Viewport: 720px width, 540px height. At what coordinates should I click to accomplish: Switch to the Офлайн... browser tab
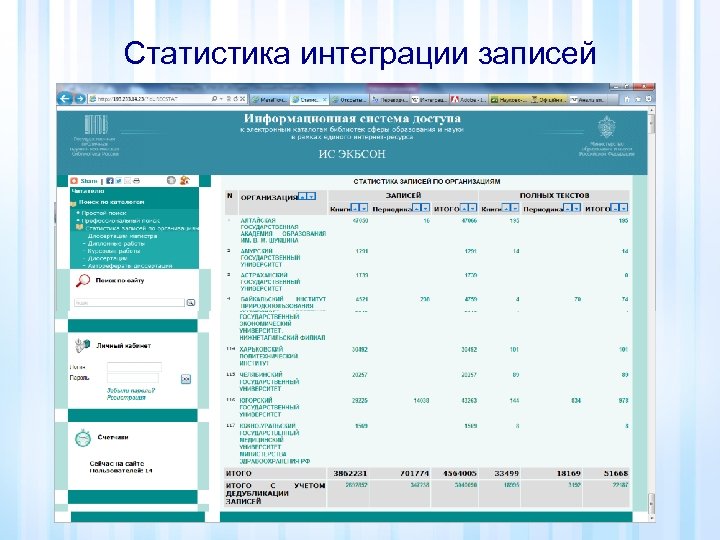548,99
